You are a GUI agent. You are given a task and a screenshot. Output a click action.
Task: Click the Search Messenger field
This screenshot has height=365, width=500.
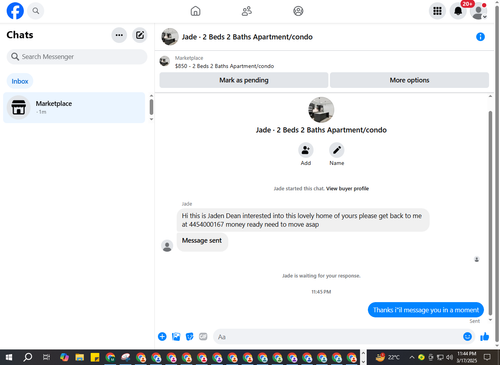tap(77, 57)
